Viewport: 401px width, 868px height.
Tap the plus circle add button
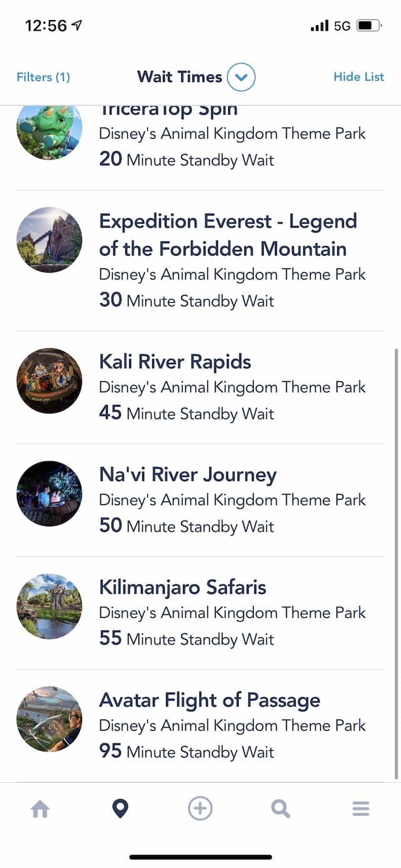point(200,808)
